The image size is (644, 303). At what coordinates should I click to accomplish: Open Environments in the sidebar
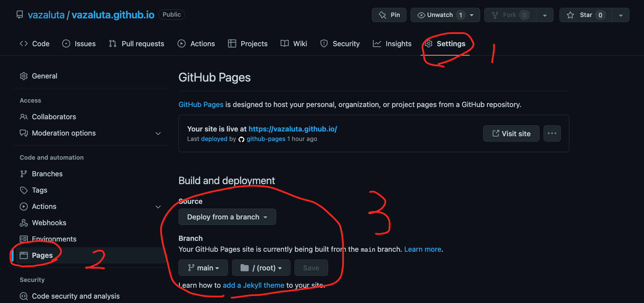pyautogui.click(x=91, y=239)
